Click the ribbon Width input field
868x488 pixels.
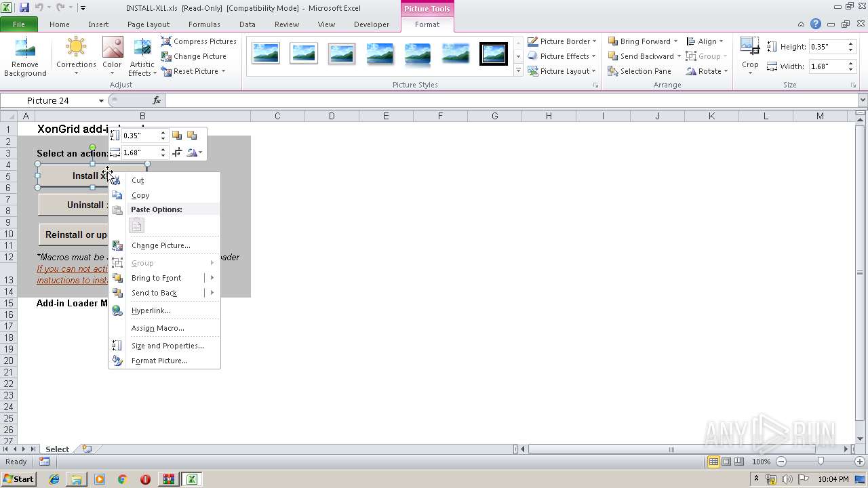[x=827, y=66]
